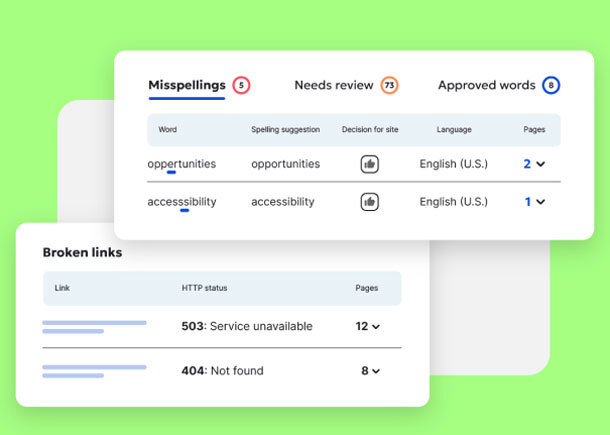610x435 pixels.
Task: Approve the 'oppertunities' spelling with thumbs-up icon
Action: (x=369, y=164)
